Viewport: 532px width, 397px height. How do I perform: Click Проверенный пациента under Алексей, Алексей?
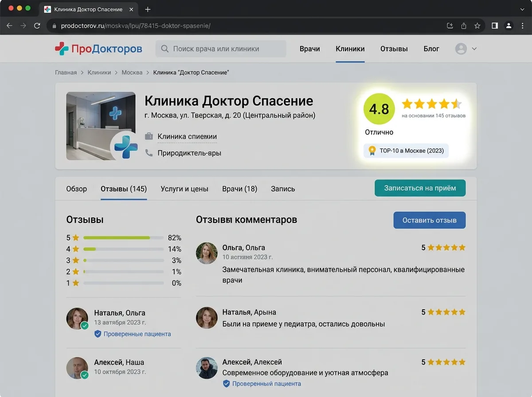click(262, 384)
